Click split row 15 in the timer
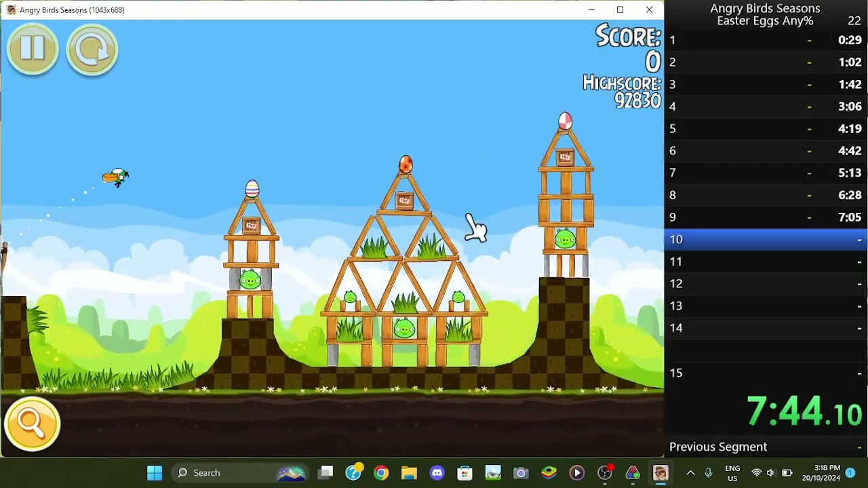The width and height of the screenshot is (868, 488). (766, 373)
